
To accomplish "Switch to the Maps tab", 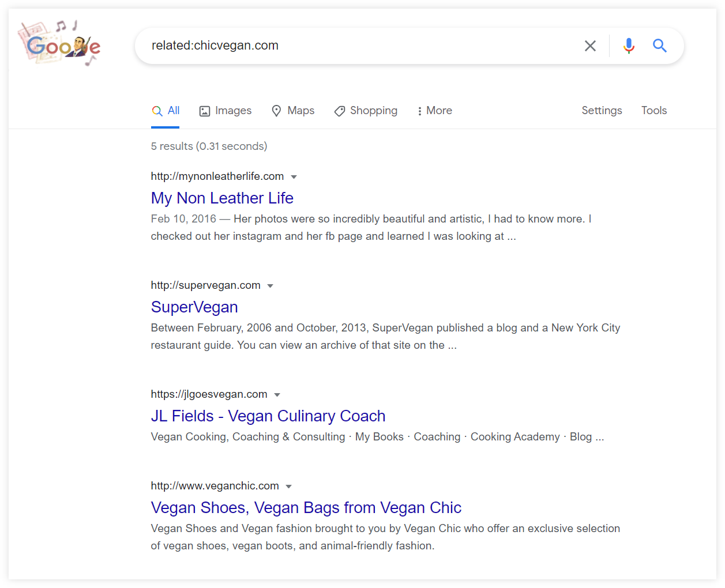I will pyautogui.click(x=293, y=111).
